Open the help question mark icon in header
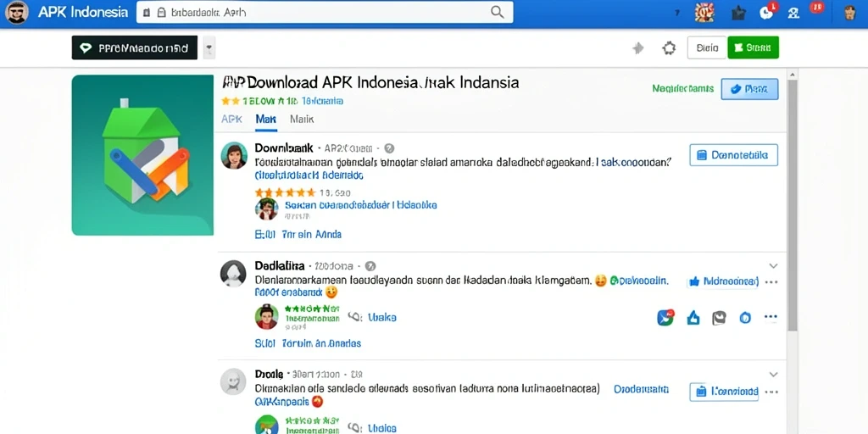Screen dimensions: 868x434 pos(677,13)
